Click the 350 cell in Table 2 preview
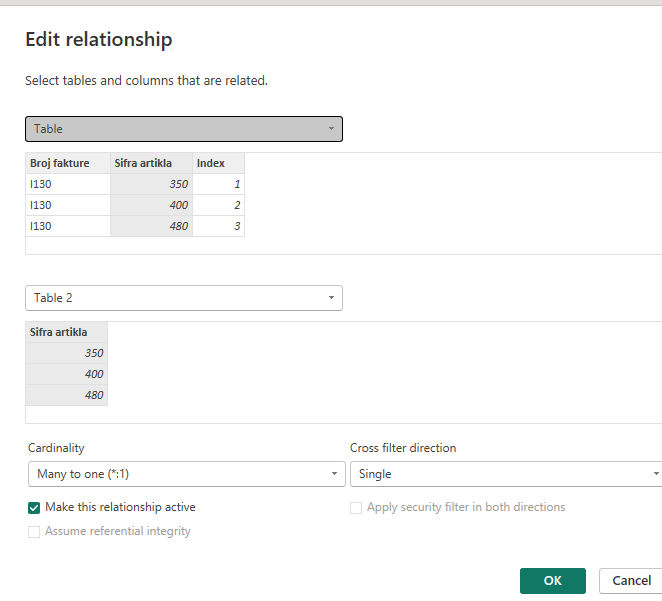 (67, 353)
